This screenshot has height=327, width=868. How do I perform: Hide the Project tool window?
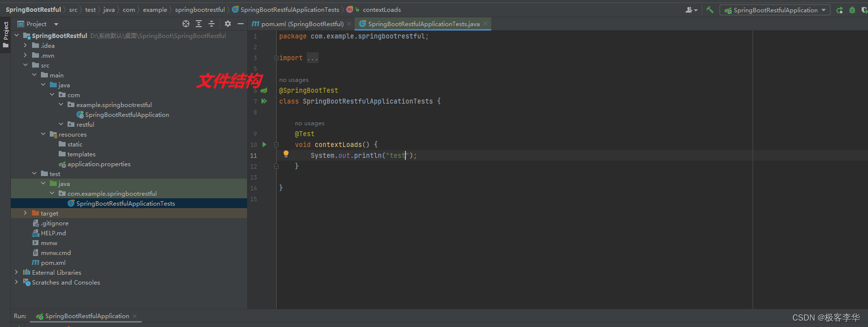point(241,24)
